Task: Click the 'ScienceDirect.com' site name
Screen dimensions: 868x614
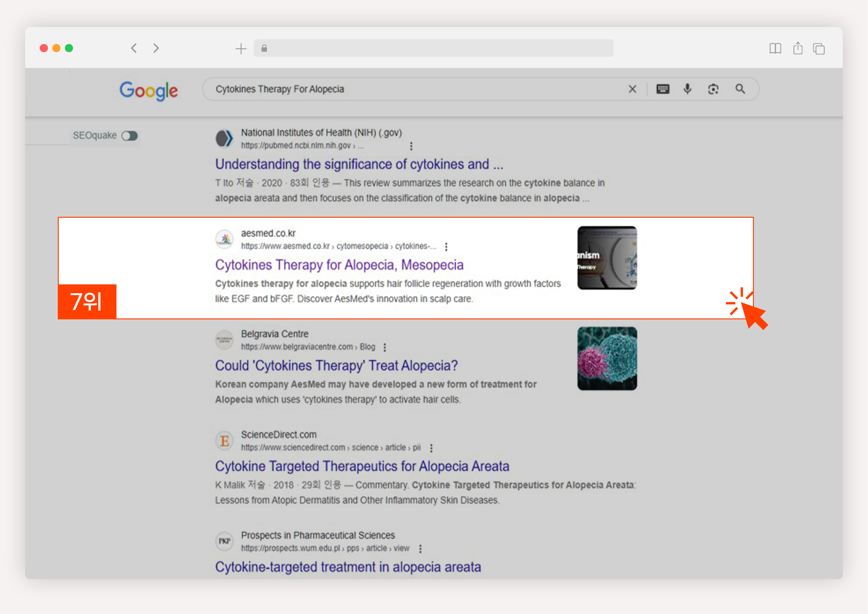Action: [279, 435]
